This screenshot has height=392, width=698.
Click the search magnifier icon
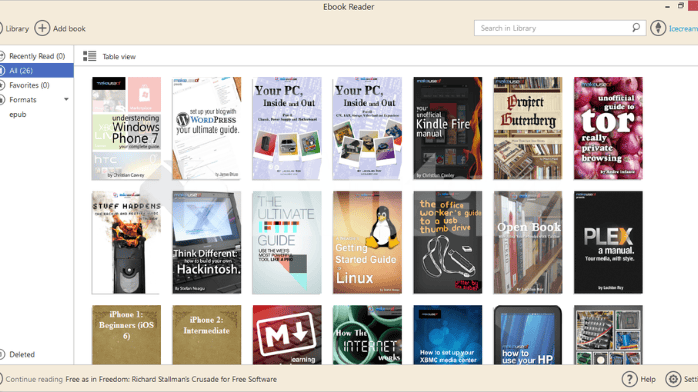tap(636, 28)
